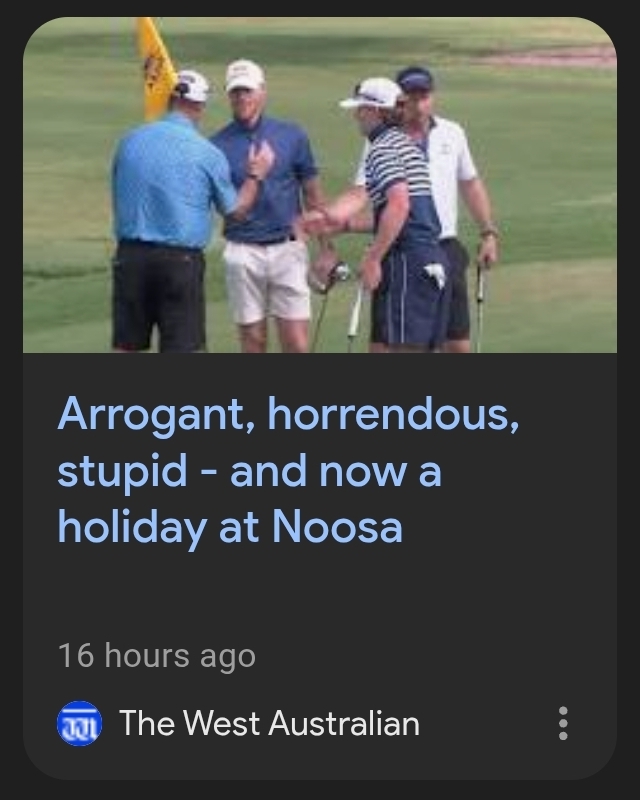Open the 'Arrogant, horrendous, stupid' headline
This screenshot has height=800, width=640.
click(x=288, y=470)
